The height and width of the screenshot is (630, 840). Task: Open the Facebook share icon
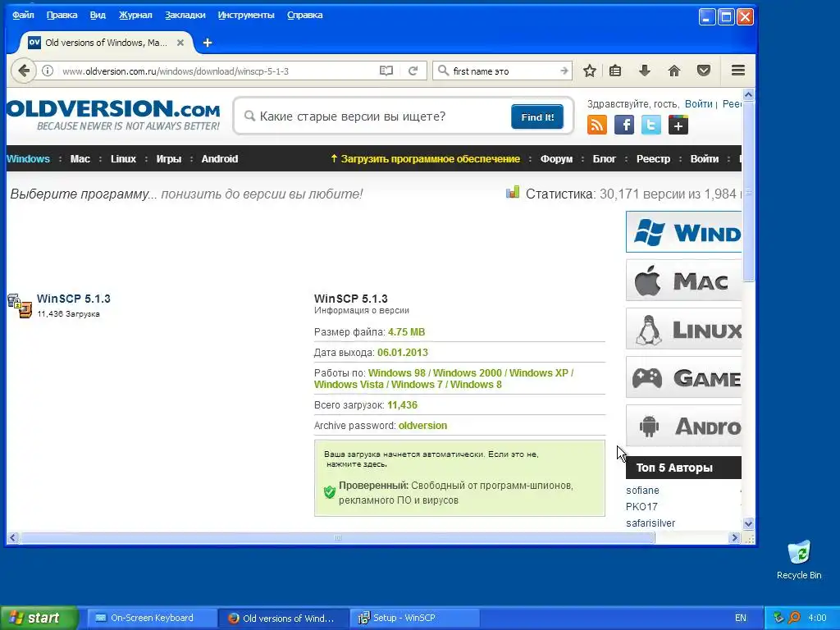click(624, 125)
